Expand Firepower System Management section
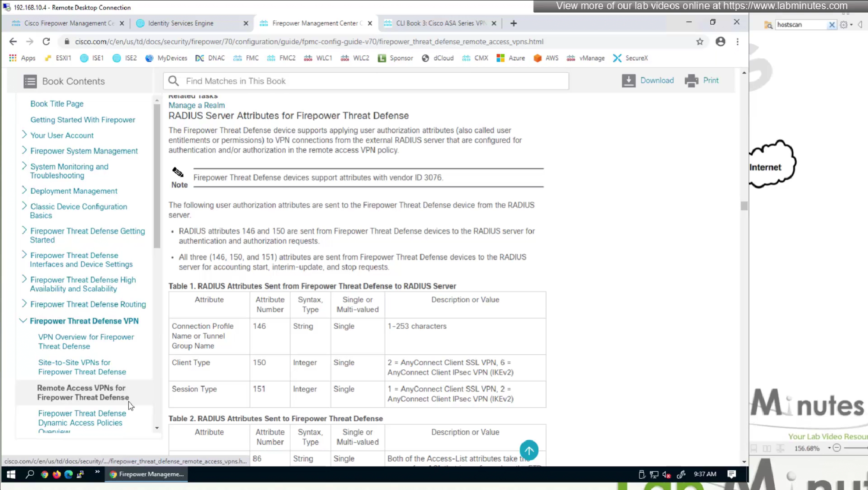The height and width of the screenshot is (490, 868). pos(24,151)
